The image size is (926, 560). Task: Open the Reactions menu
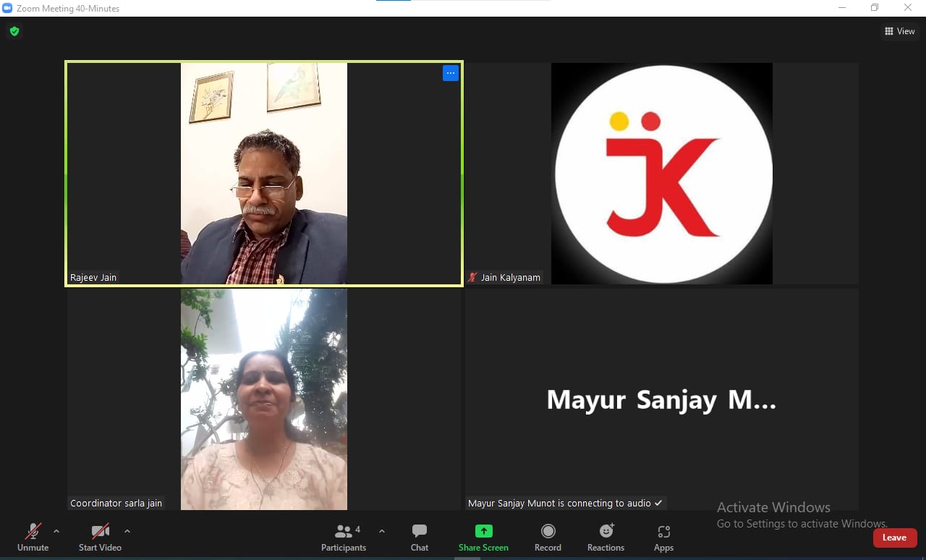[606, 537]
